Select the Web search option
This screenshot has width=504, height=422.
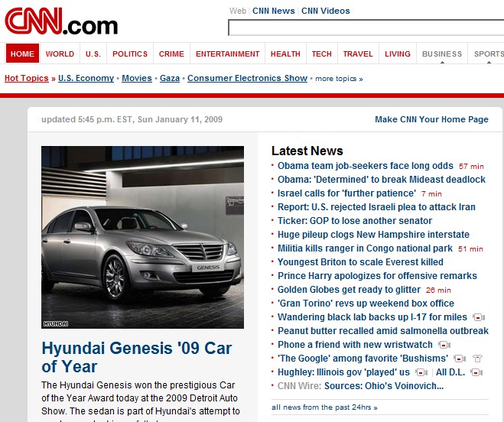[x=238, y=11]
